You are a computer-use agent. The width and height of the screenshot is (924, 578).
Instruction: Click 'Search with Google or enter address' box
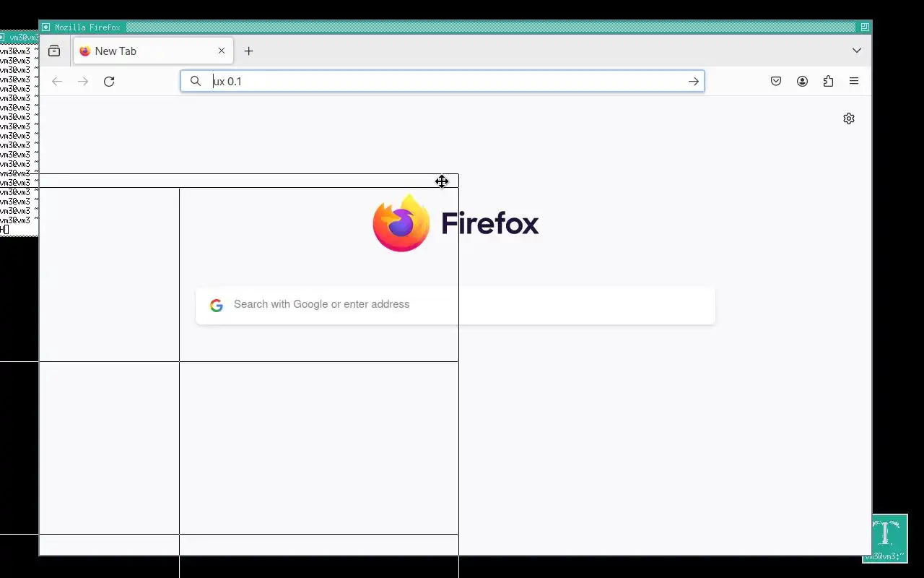pyautogui.click(x=456, y=305)
